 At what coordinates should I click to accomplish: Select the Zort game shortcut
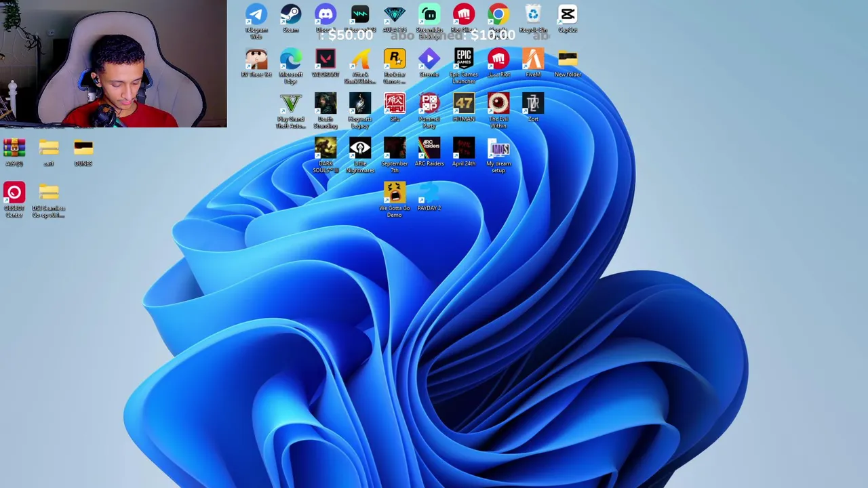click(x=533, y=108)
